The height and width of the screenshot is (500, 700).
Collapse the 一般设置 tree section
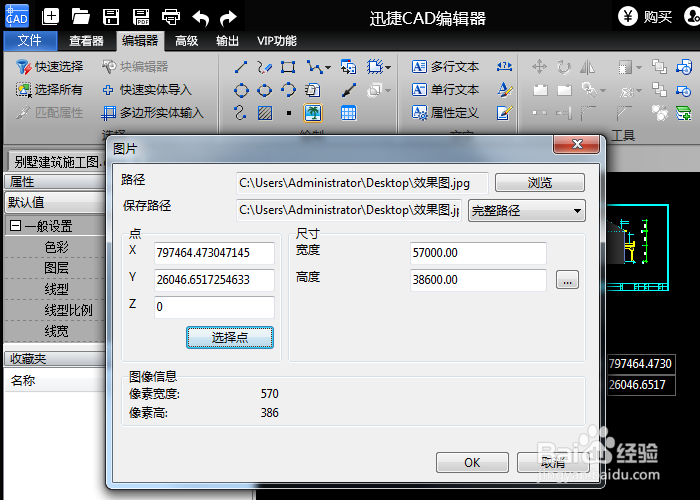click(15, 226)
